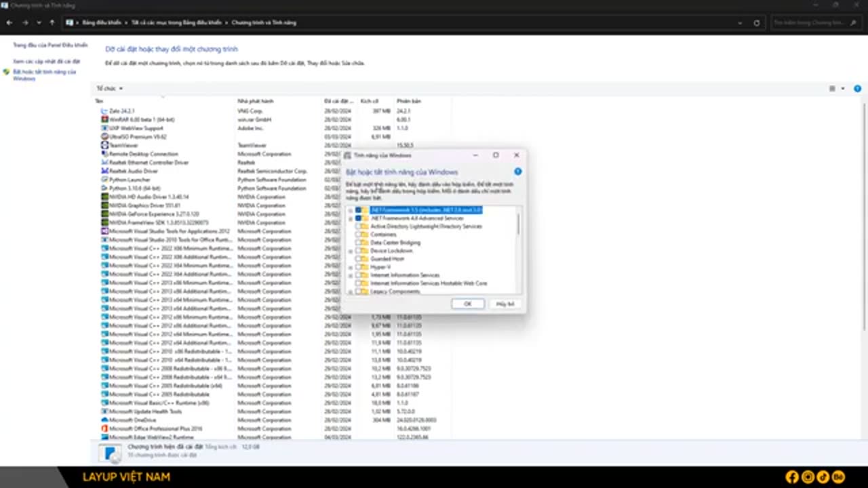Click the Control Panel search field

(816, 22)
